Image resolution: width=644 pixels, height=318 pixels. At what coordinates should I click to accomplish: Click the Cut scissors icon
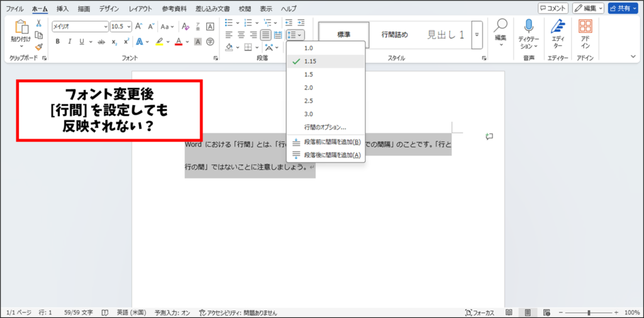[38, 23]
